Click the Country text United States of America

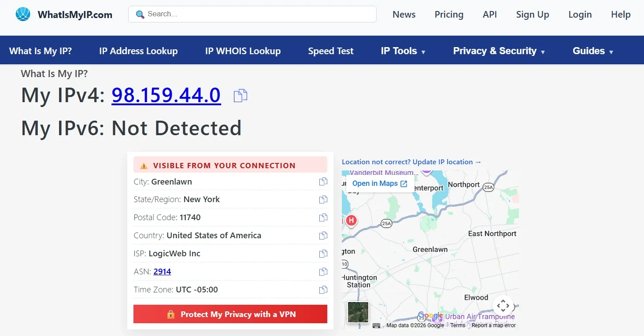214,236
